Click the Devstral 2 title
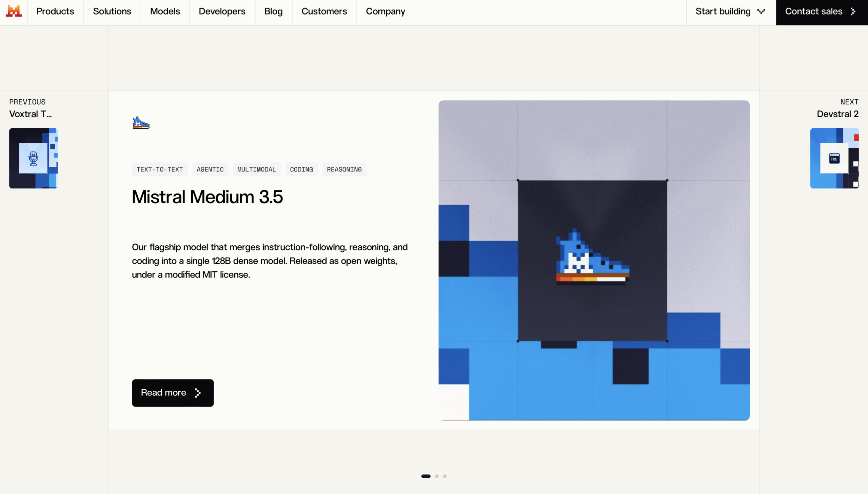Viewport: 868px width, 494px height. (837, 114)
